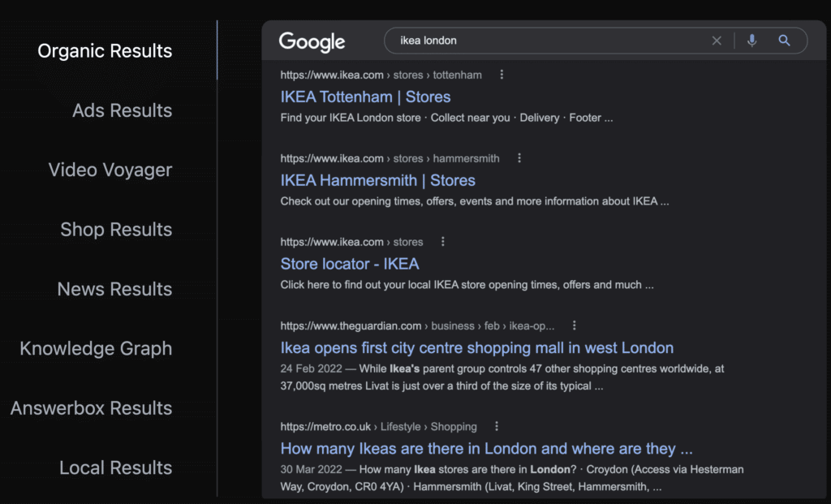The height and width of the screenshot is (504, 831).
Task: Switch to Video Voyager tab
Action: [110, 170]
